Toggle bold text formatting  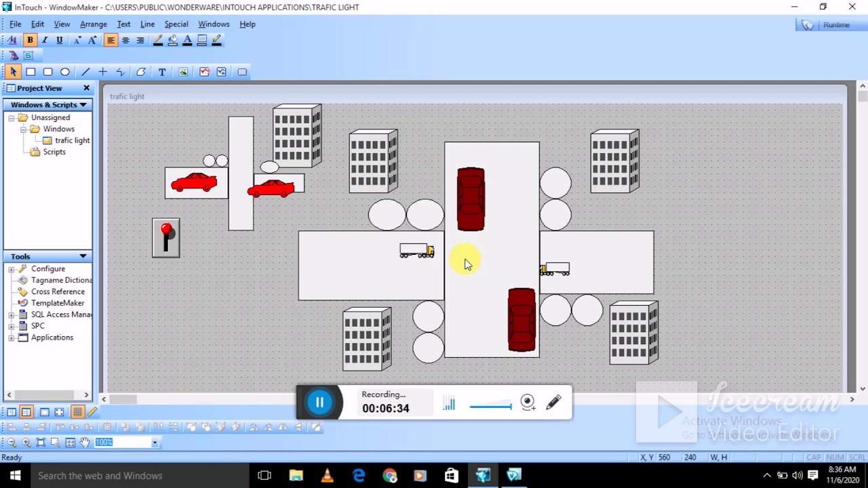click(x=30, y=41)
